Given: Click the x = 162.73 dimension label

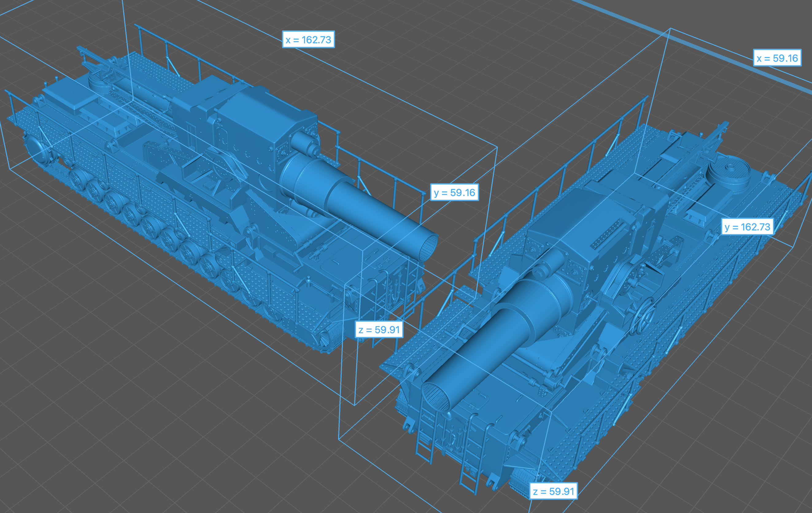Looking at the screenshot, I should point(308,40).
